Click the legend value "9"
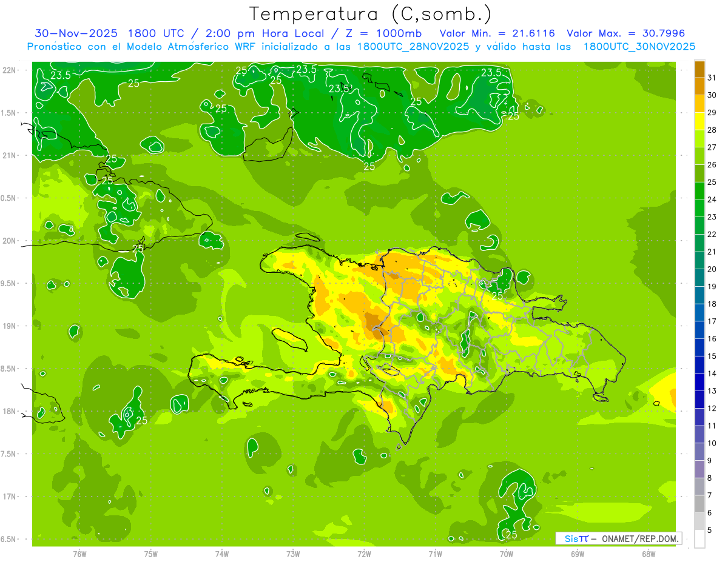728x562 pixels. (710, 461)
